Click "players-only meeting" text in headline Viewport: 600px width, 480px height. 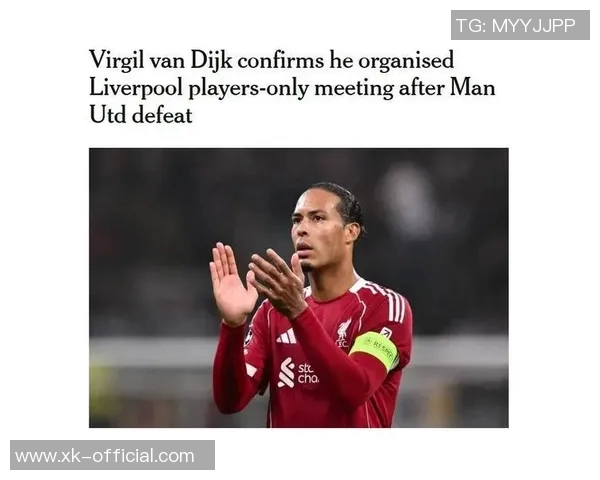(291, 88)
